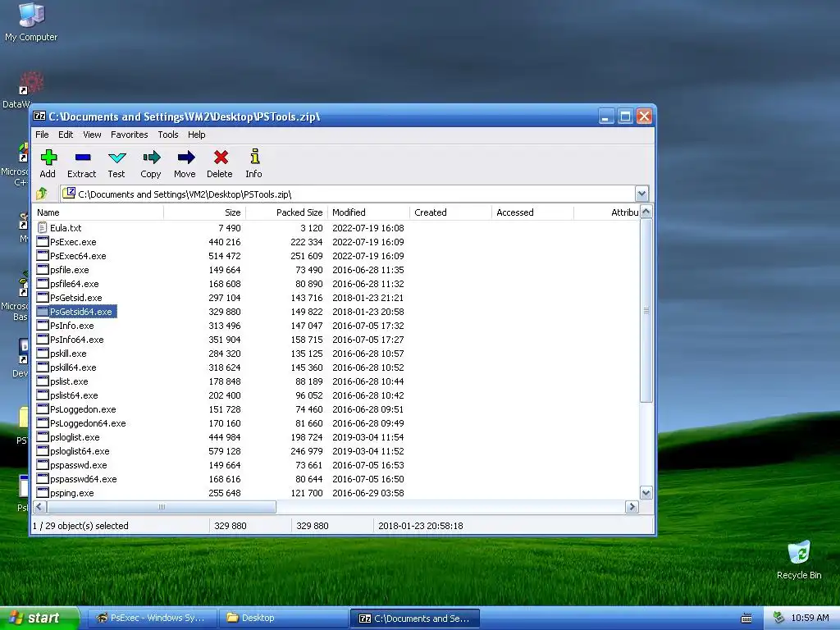The height and width of the screenshot is (630, 840).
Task: Click the Eula.txt file icon
Action: [43, 228]
